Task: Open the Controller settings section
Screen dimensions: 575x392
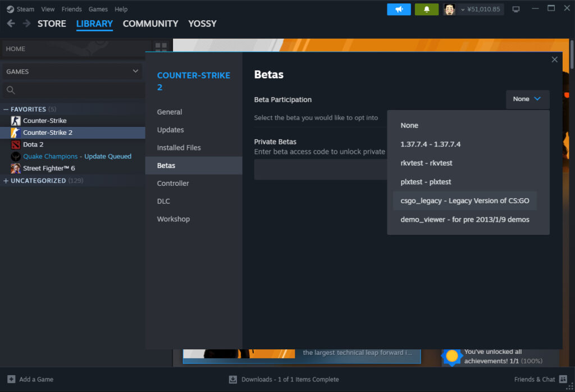Action: (x=194, y=183)
